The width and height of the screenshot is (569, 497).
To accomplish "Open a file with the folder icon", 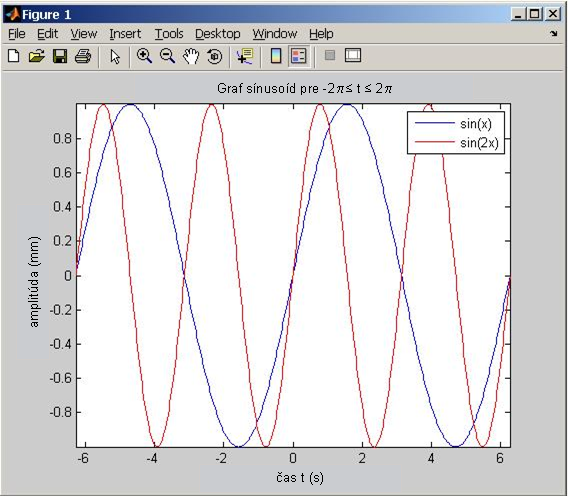I will click(36, 56).
